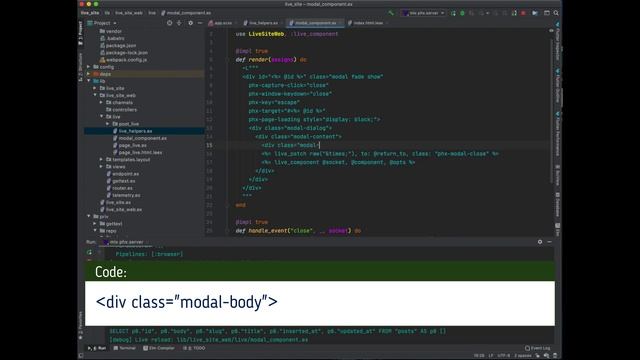Click the green debug bug icon
640x360 pixels.
[462, 13]
